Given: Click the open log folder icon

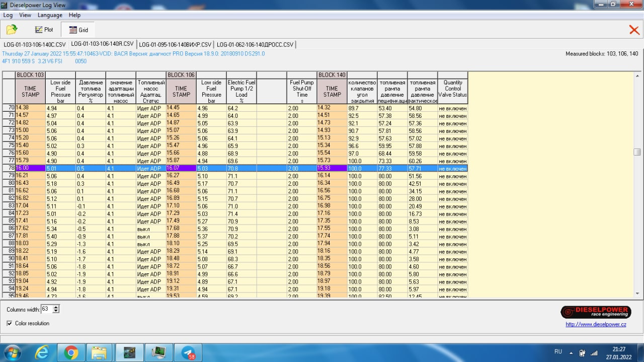Looking at the screenshot, I should [12, 30].
